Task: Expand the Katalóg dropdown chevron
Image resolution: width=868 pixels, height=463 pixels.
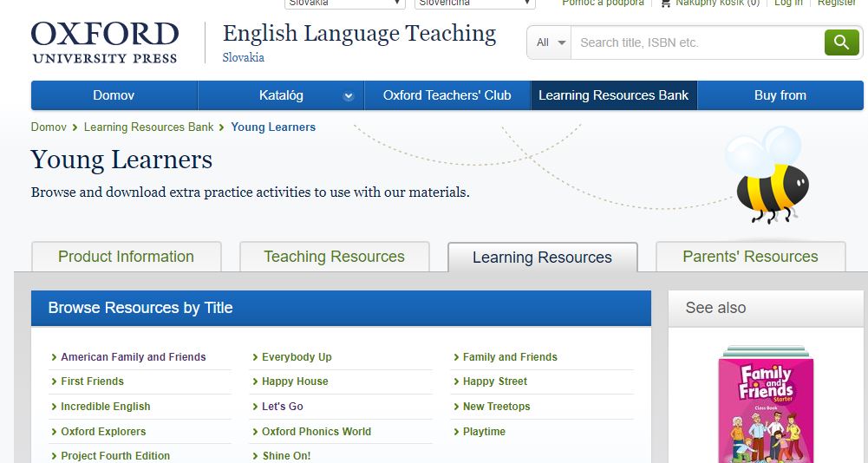Action: [349, 96]
